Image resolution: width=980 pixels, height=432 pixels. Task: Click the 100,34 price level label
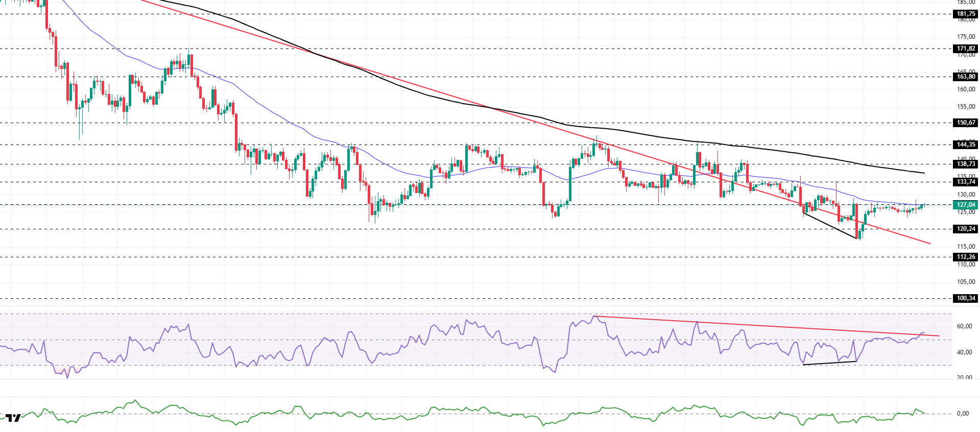click(x=965, y=298)
